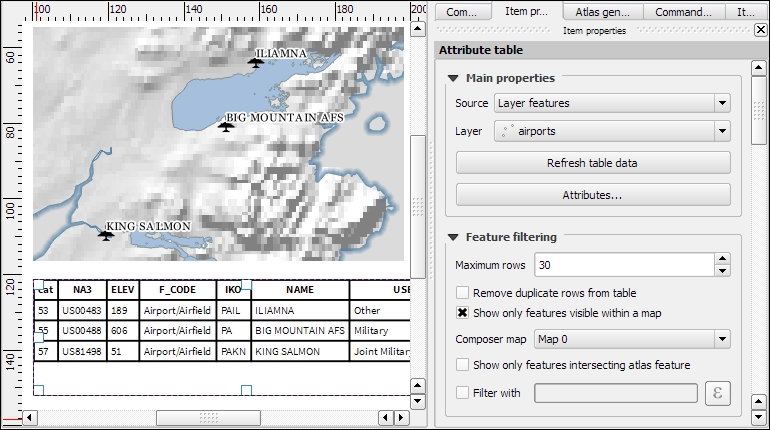Click the KING SALMON table cell
The height and width of the screenshot is (430, 770).
tap(300, 351)
